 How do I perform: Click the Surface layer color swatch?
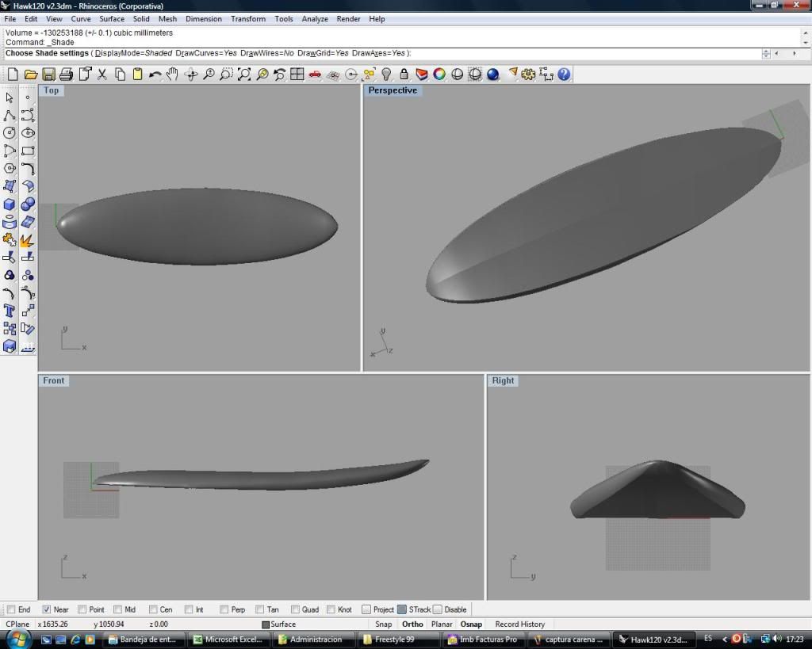266,624
